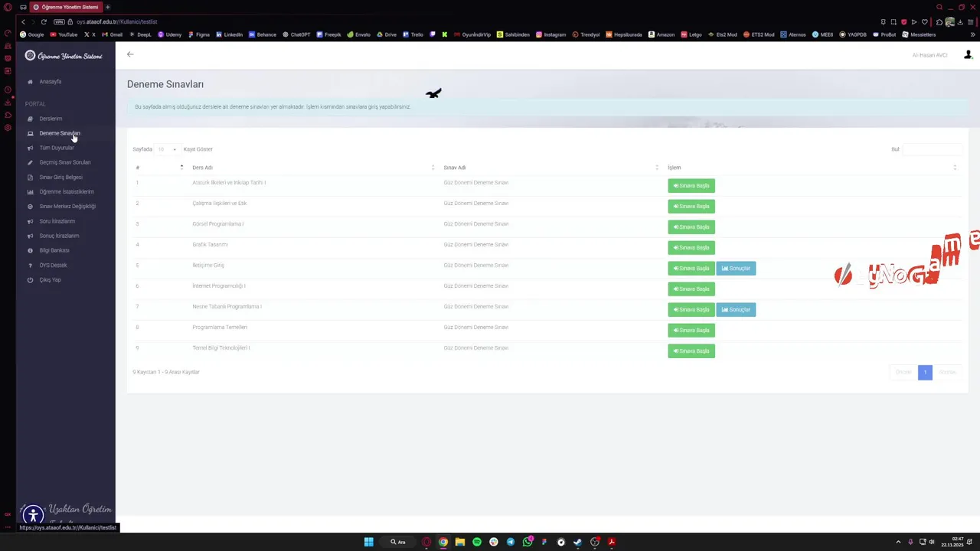Open Derslerim in the sidebar
980x551 pixels.
click(51, 119)
